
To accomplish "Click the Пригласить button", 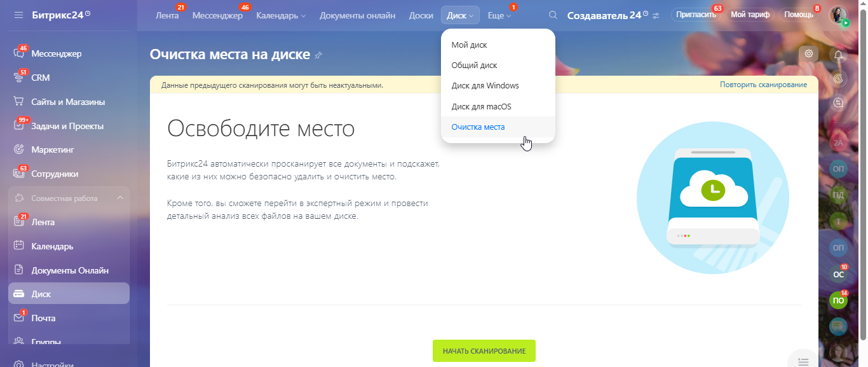I will click(x=696, y=15).
